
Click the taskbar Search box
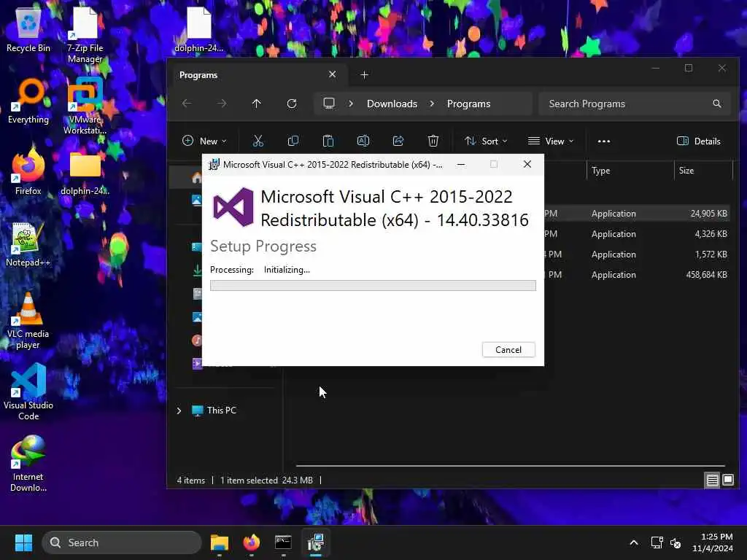[x=122, y=542]
